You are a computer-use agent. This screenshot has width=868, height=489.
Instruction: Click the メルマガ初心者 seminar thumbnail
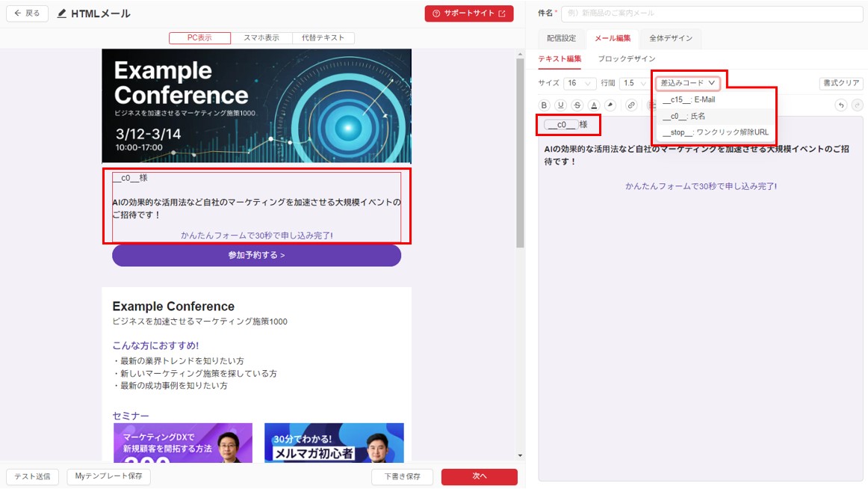[334, 443]
